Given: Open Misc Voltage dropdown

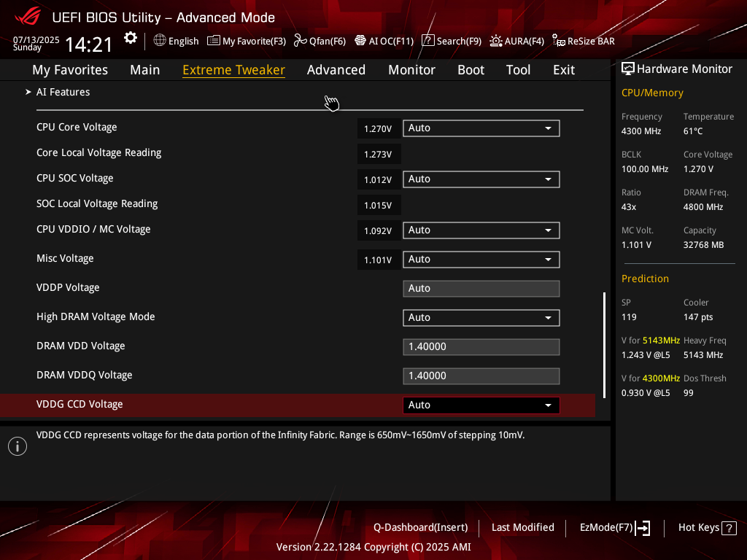Looking at the screenshot, I should (x=481, y=259).
